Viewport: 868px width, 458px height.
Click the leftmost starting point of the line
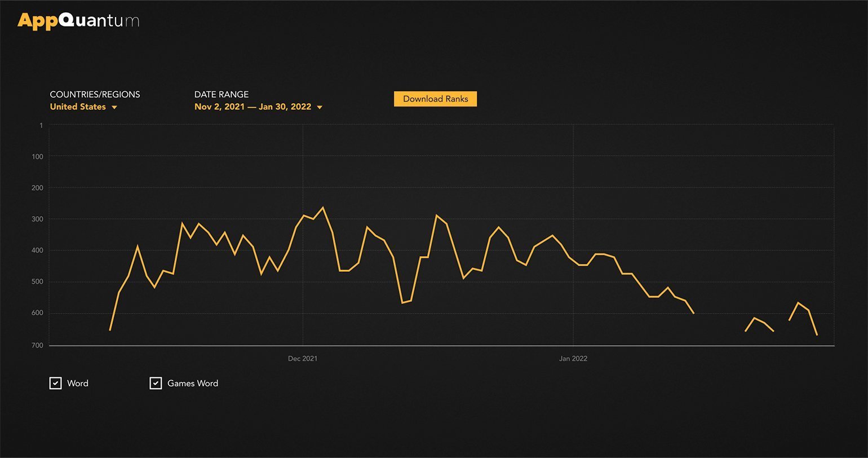coord(110,330)
